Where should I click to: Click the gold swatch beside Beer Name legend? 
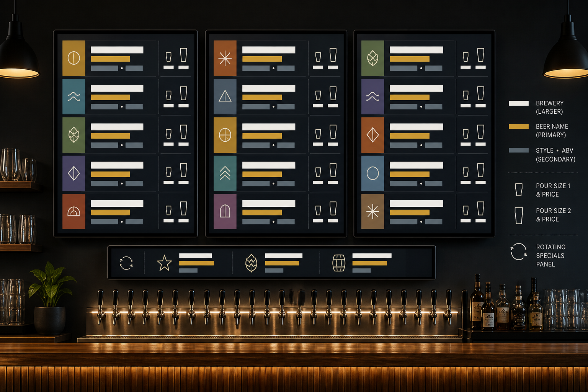pos(519,126)
